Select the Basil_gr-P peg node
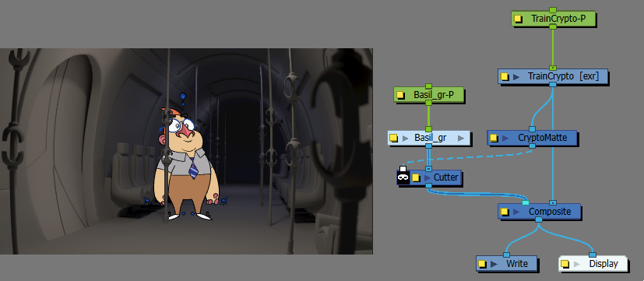This screenshot has height=281, width=644. pyautogui.click(x=429, y=95)
